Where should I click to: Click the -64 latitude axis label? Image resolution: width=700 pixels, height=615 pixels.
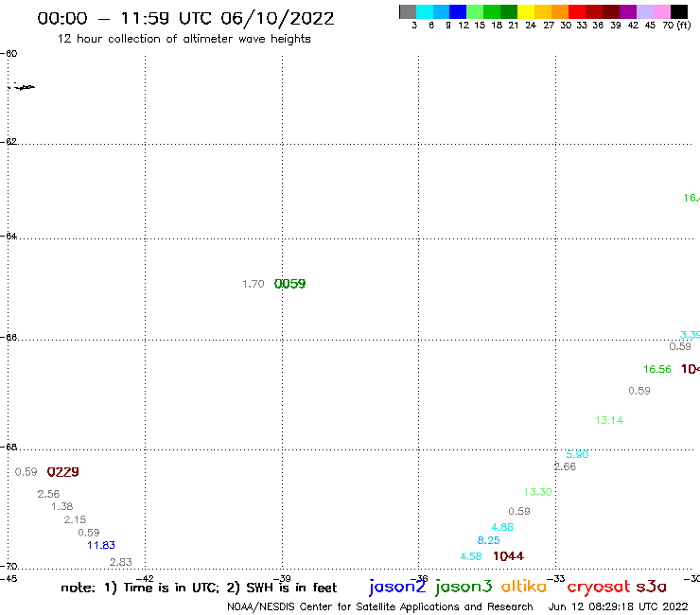9,236
